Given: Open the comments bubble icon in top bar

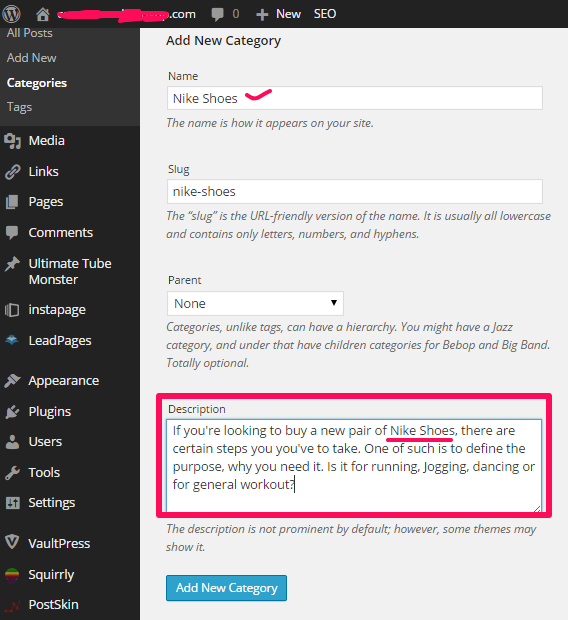Looking at the screenshot, I should click(x=217, y=14).
